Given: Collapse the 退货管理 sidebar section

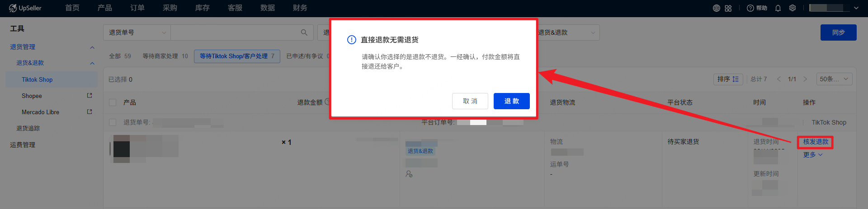Looking at the screenshot, I should click(92, 47).
